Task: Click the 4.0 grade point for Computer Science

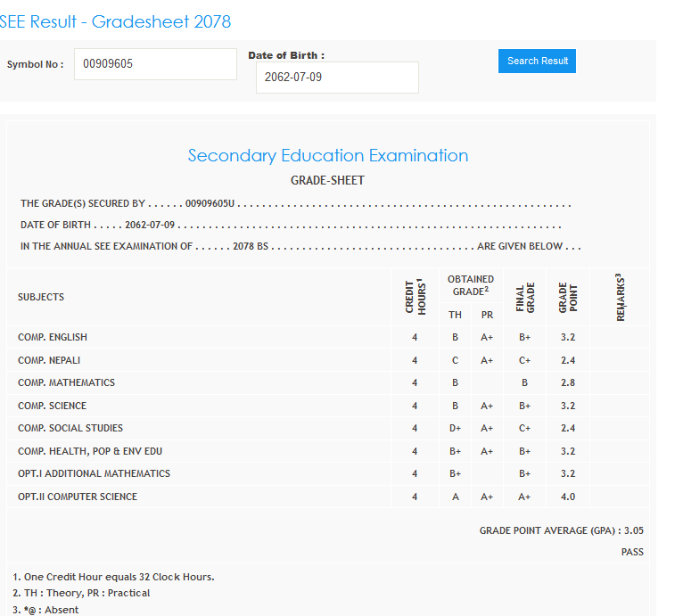Action: pos(568,497)
